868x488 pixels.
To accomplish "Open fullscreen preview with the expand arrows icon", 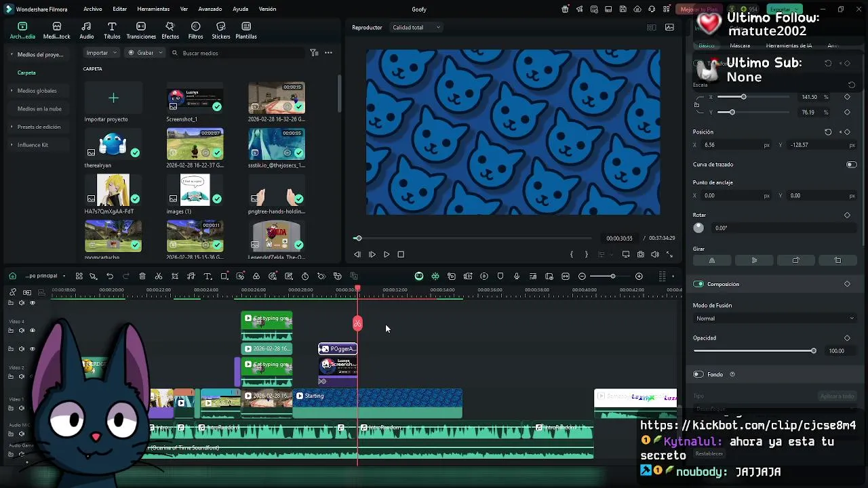I will pos(670,255).
